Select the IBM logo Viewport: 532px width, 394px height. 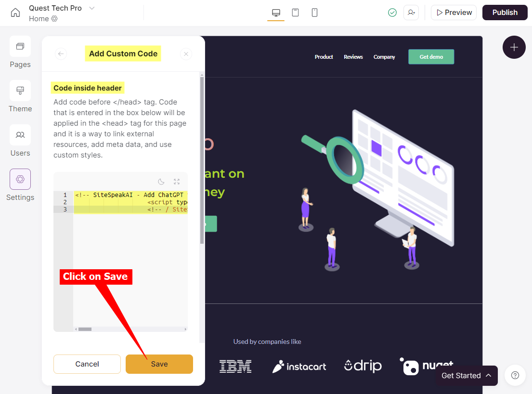pos(235,366)
